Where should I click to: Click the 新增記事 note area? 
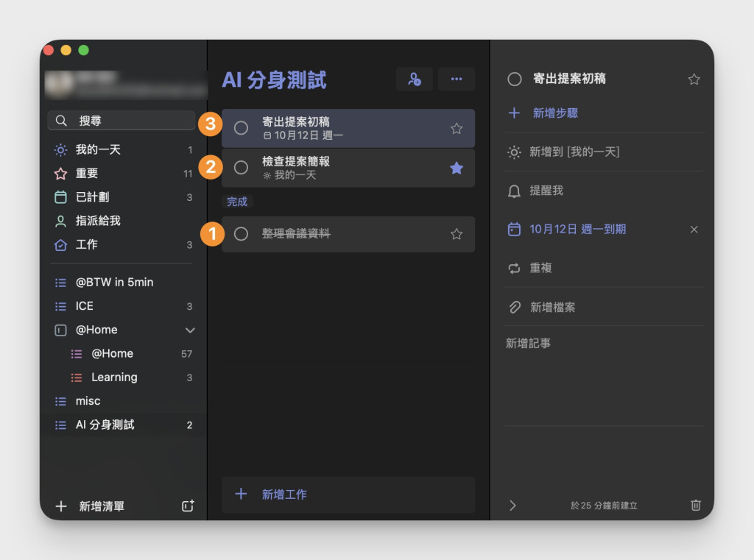pos(605,378)
